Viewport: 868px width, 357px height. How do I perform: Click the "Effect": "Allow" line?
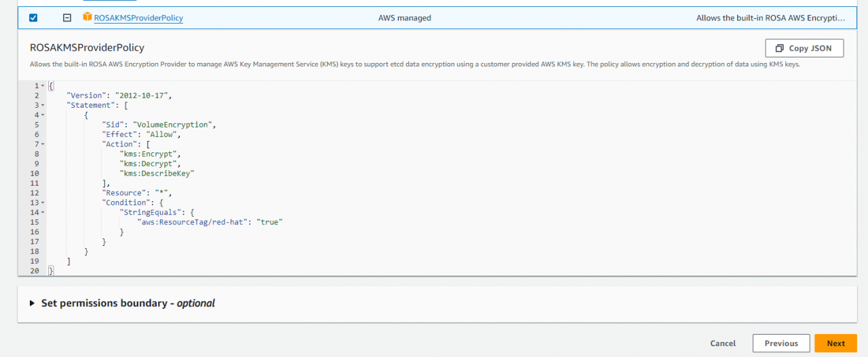(141, 134)
